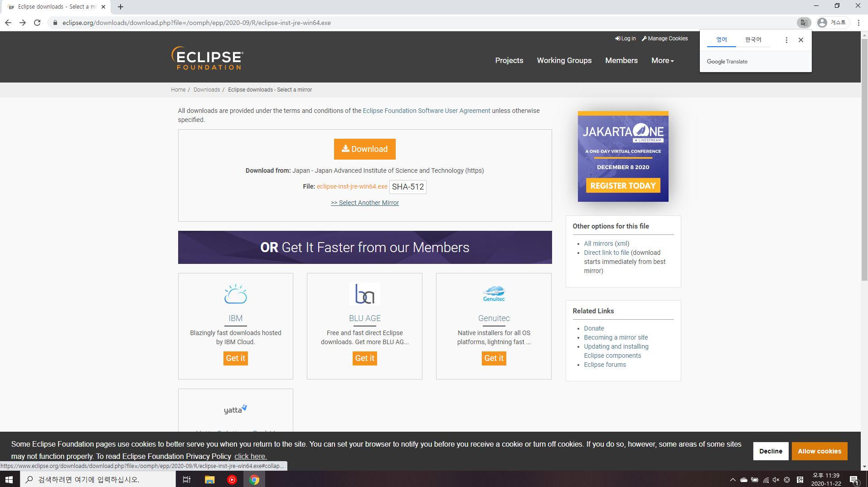Screen dimensions: 868x487
Task: Open the Windows Start menu
Action: (9, 479)
